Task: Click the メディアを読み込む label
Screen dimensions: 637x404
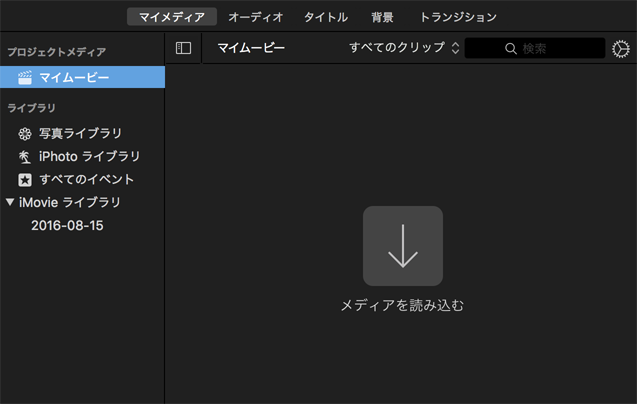Action: (x=402, y=305)
